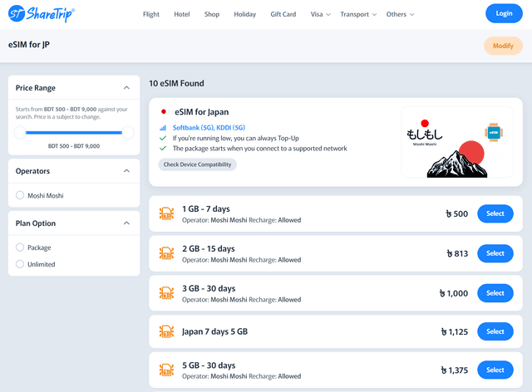Viewport: 532px width, 392px height.
Task: Open the Others dropdown menu
Action: (x=400, y=14)
